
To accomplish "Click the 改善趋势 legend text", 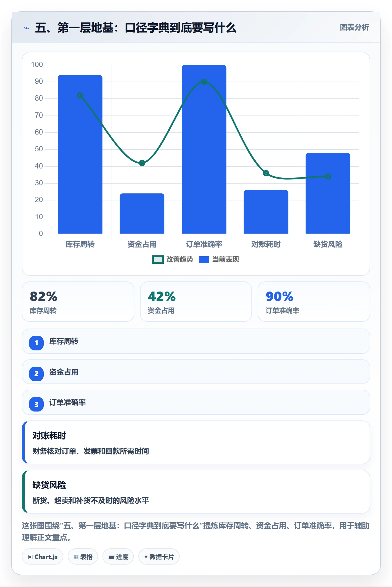I will (180, 260).
